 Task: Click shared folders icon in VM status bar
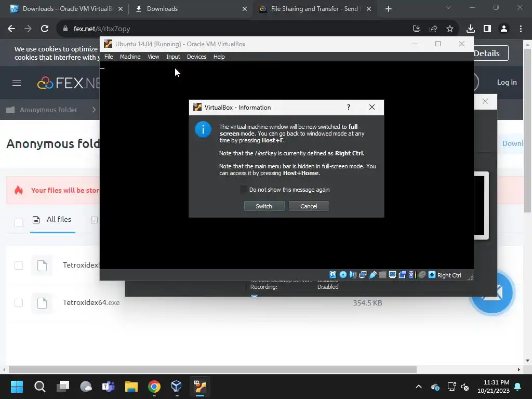click(x=382, y=275)
